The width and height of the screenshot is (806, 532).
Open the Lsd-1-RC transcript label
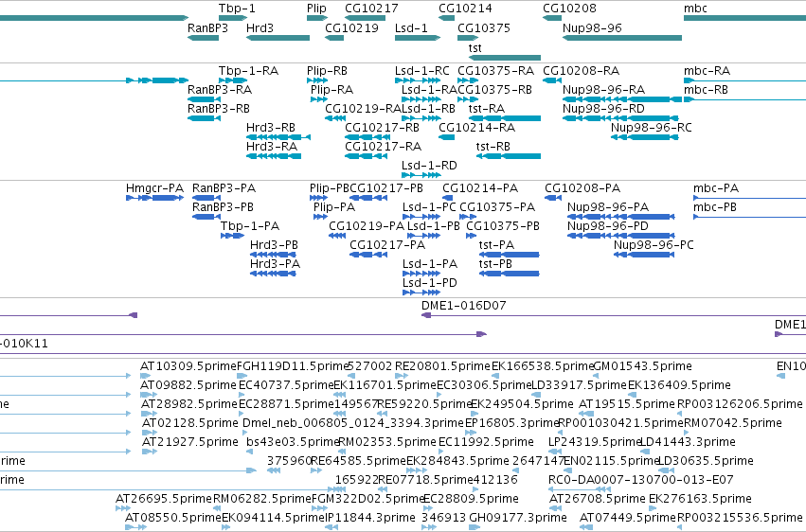point(422,70)
